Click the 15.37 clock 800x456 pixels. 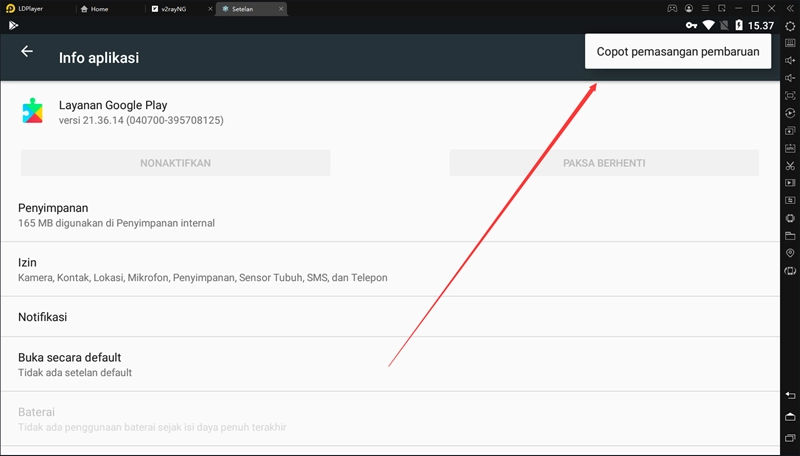click(761, 26)
